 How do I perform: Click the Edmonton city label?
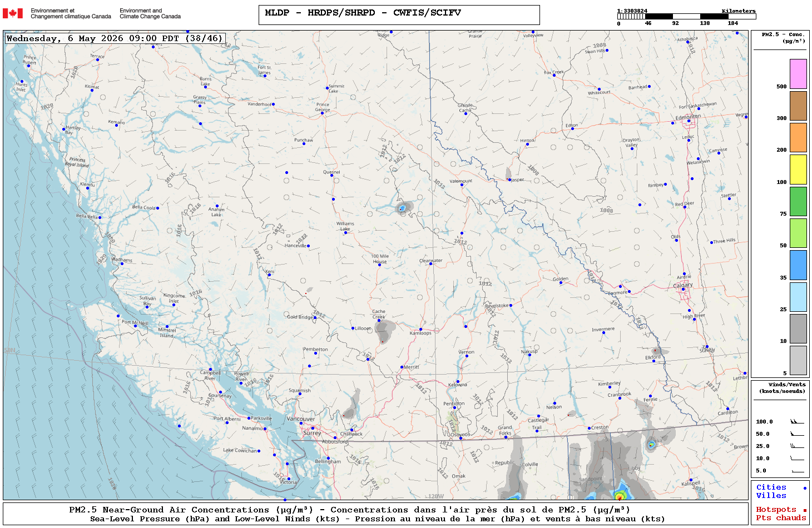pyautogui.click(x=688, y=117)
